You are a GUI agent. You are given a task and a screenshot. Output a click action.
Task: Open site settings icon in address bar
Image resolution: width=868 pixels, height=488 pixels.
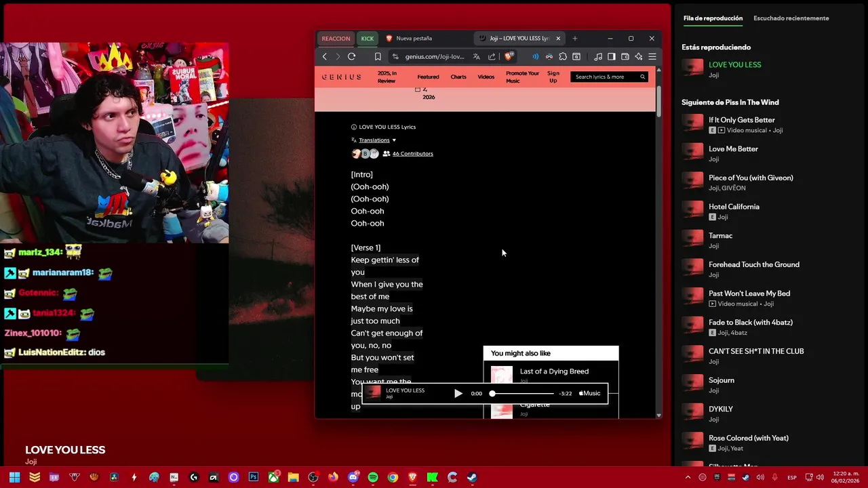(395, 57)
